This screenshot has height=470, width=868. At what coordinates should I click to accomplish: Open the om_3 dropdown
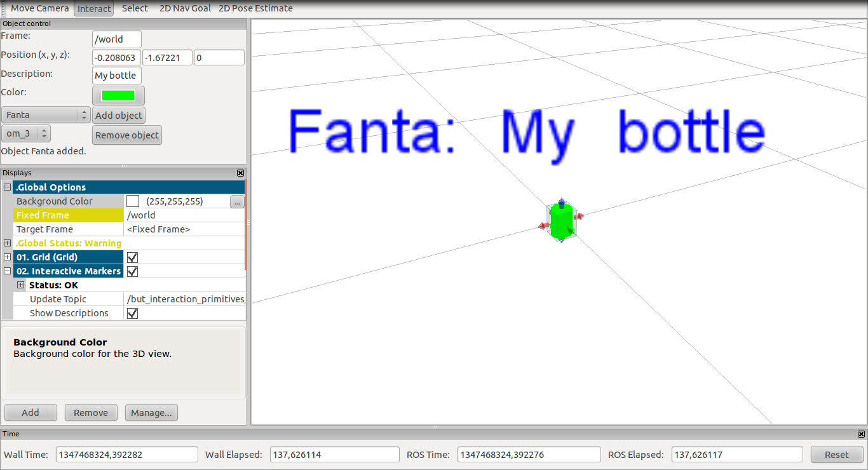(26, 133)
